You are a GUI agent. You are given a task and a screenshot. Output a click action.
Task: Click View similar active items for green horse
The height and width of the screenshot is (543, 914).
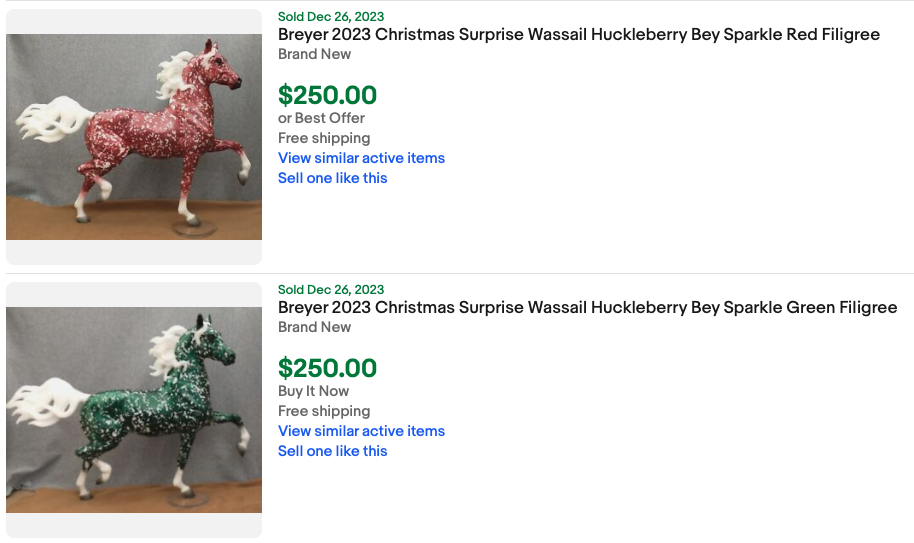361,431
